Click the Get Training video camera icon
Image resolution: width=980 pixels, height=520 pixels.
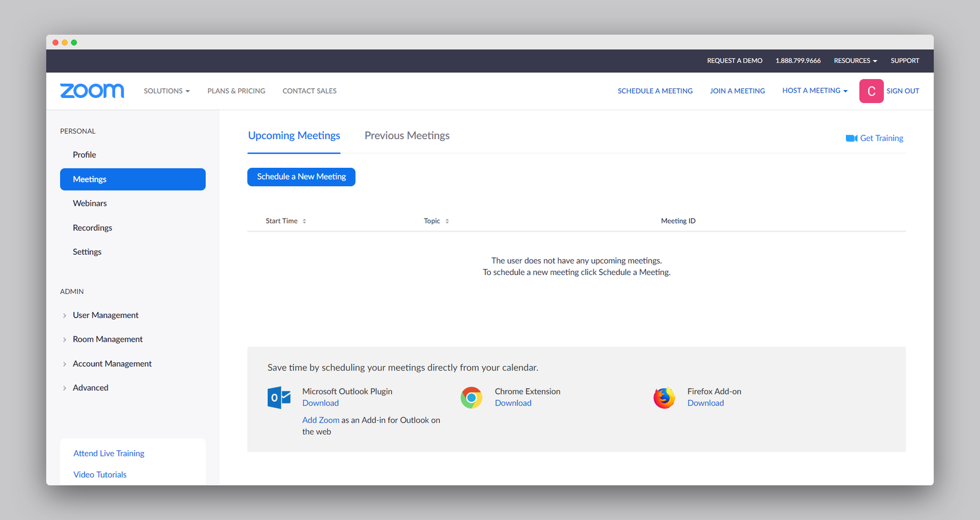851,138
